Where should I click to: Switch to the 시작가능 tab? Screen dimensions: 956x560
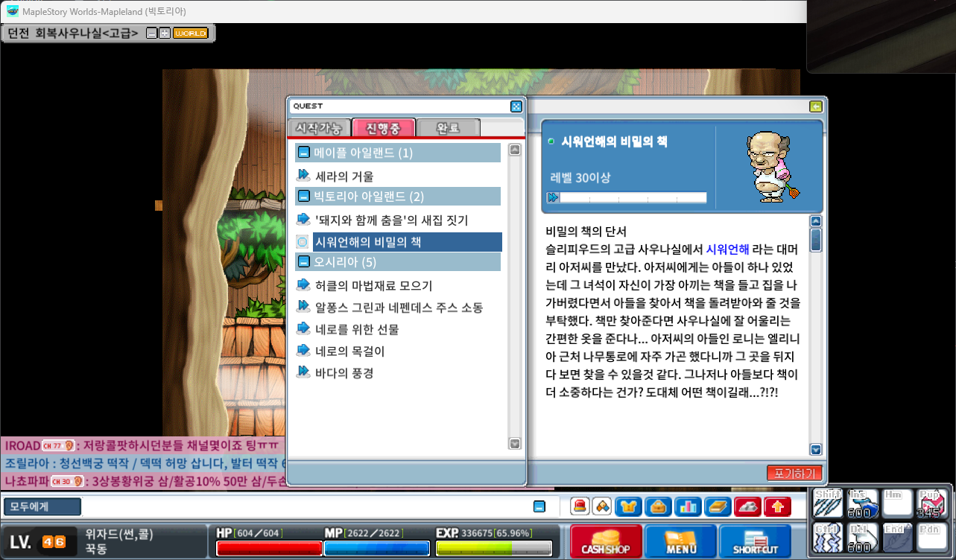click(319, 128)
